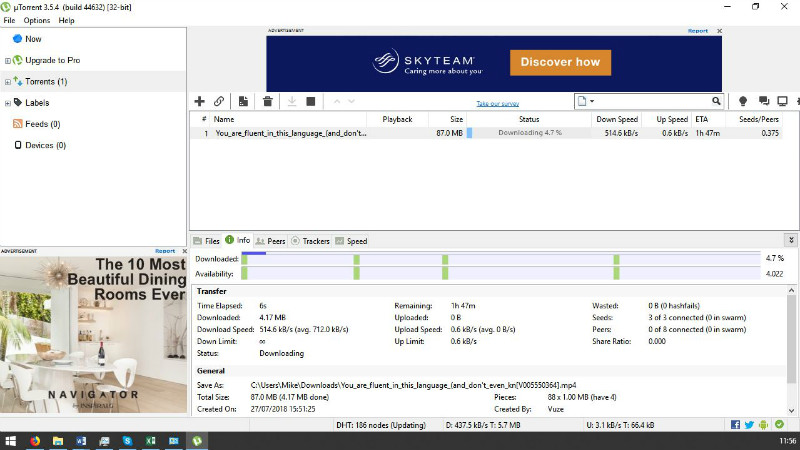800x450 pixels.
Task: Open Skype from the taskbar
Action: [x=128, y=441]
